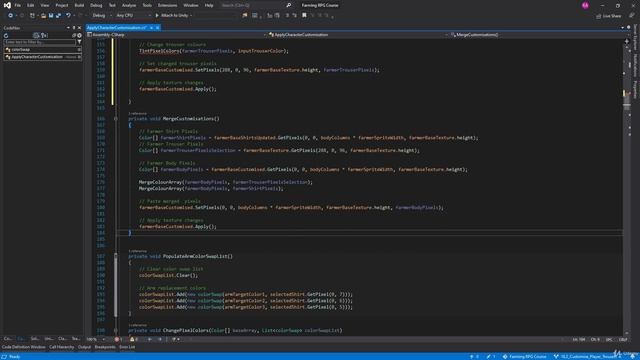The height and width of the screenshot is (360, 640).
Task: Open the ApplyCharacterCustomisation class dropdown
Action: click(x=358, y=35)
